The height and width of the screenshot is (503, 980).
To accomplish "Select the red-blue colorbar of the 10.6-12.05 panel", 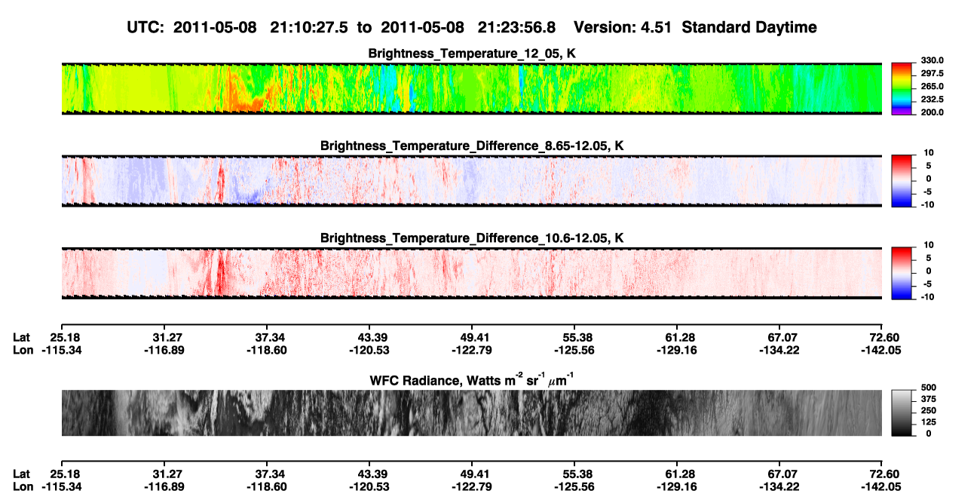I will pyautogui.click(x=902, y=273).
